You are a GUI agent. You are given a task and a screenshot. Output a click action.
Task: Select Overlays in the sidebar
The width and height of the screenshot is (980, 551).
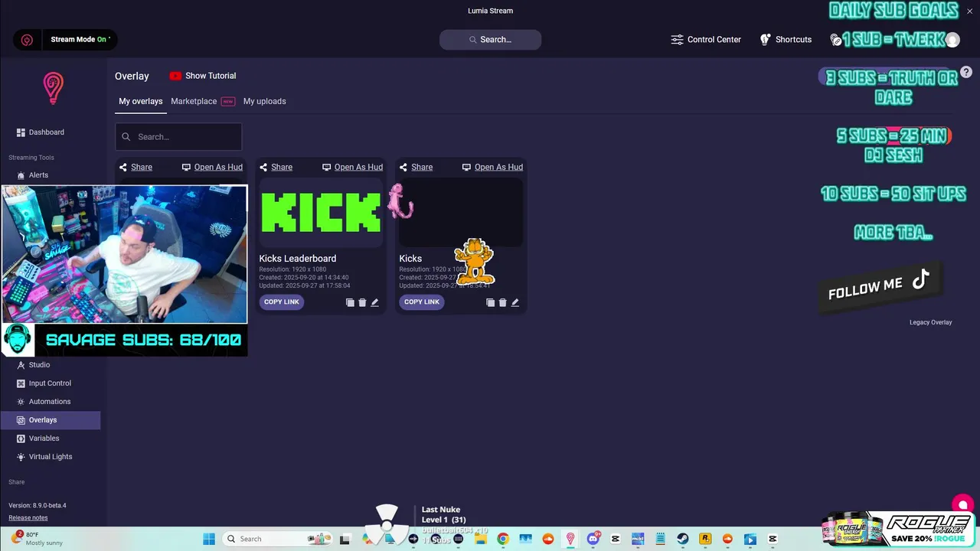coord(50,420)
